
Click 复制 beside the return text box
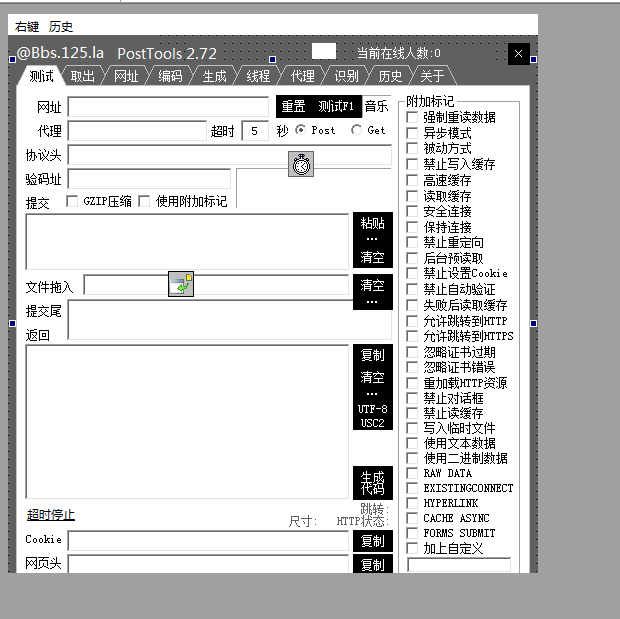(x=372, y=355)
